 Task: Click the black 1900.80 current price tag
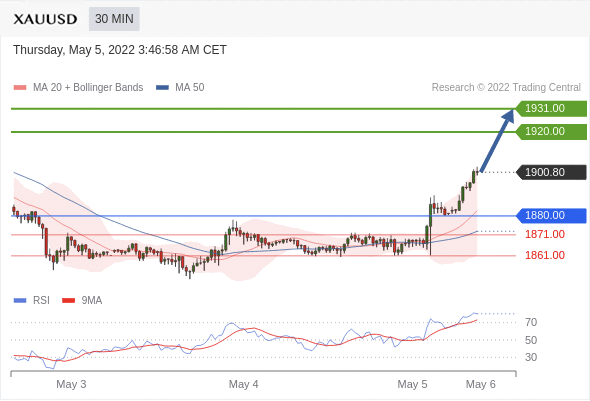[551, 172]
